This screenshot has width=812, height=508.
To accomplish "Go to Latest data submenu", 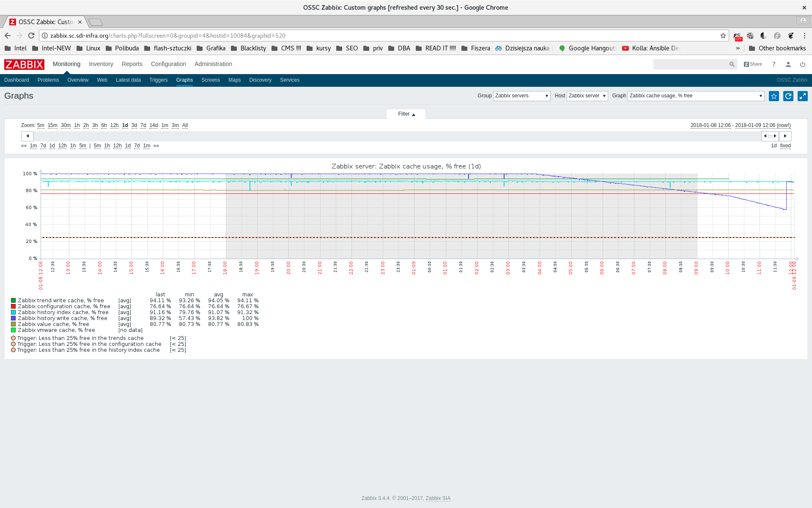I will (x=128, y=80).
